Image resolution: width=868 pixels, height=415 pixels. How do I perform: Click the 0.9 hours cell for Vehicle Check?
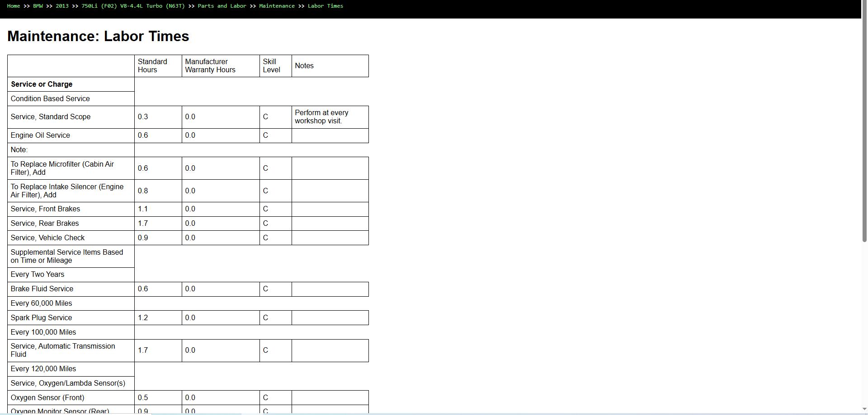(158, 238)
